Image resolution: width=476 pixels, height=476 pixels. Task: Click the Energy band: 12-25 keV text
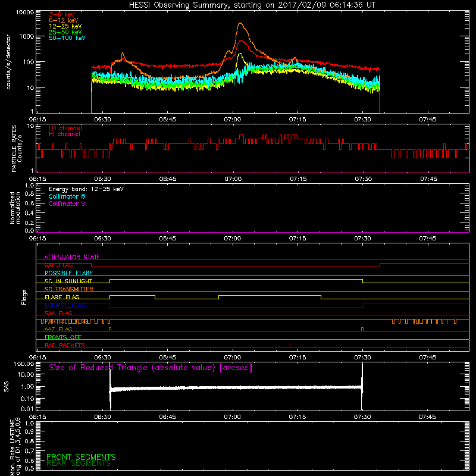coord(86,189)
